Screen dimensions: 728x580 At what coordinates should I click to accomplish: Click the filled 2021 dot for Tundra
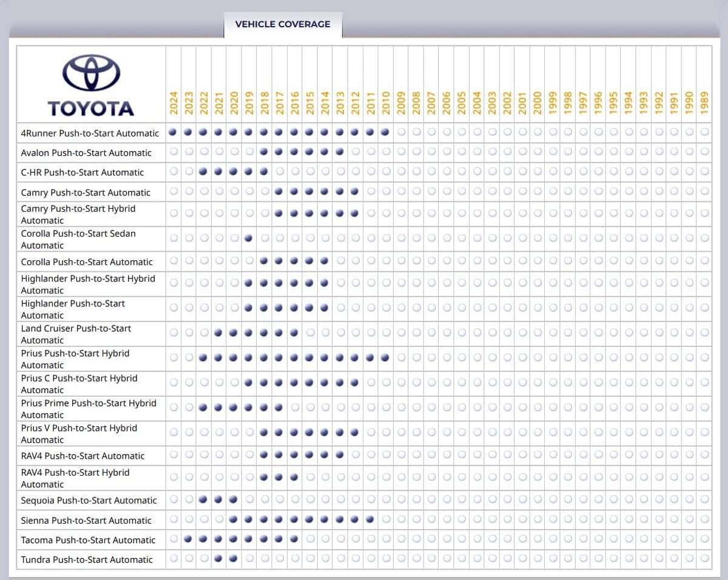219,559
